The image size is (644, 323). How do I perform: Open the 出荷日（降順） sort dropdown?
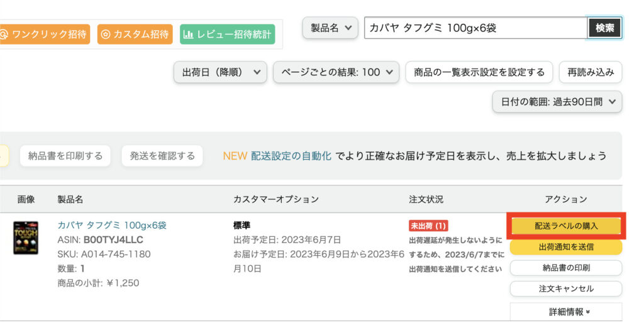point(220,72)
